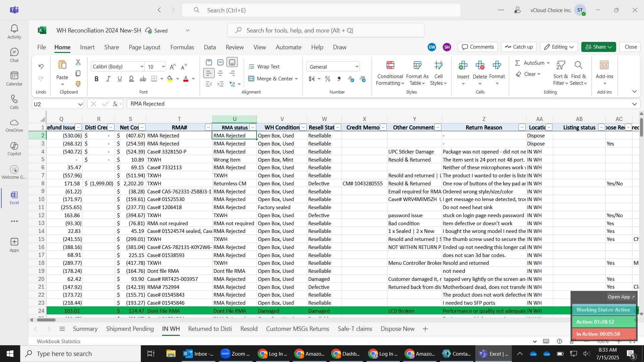Click Insert cells icon
This screenshot has height=362, width=644.
pyautogui.click(x=463, y=65)
